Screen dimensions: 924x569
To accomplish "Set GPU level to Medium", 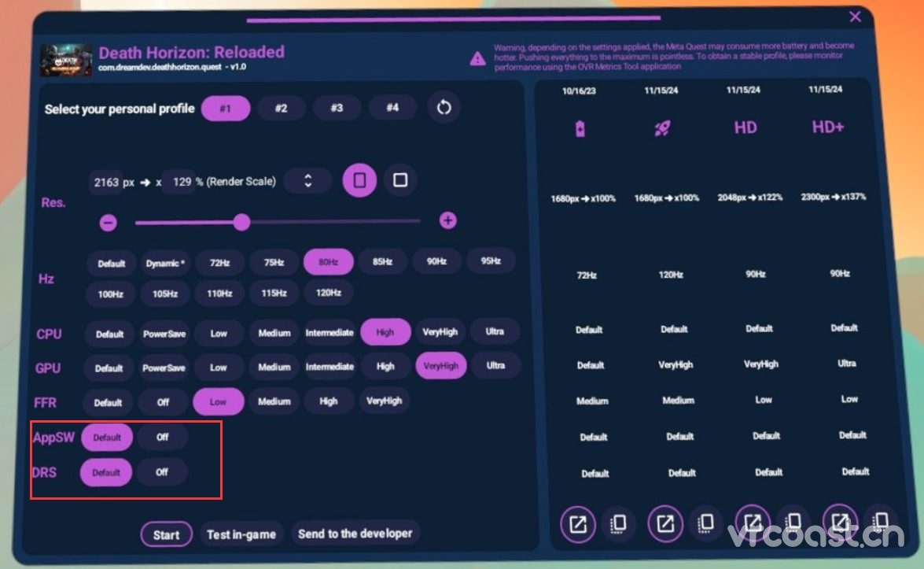I will click(x=274, y=367).
